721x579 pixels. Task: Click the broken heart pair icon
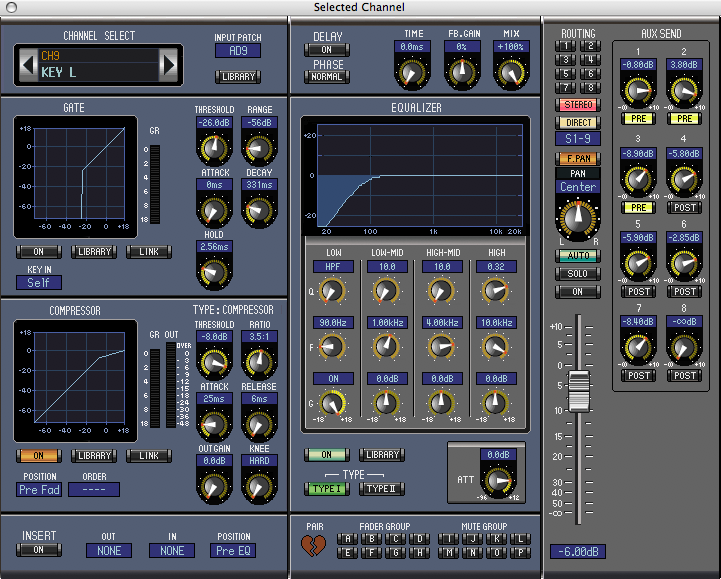[314, 545]
